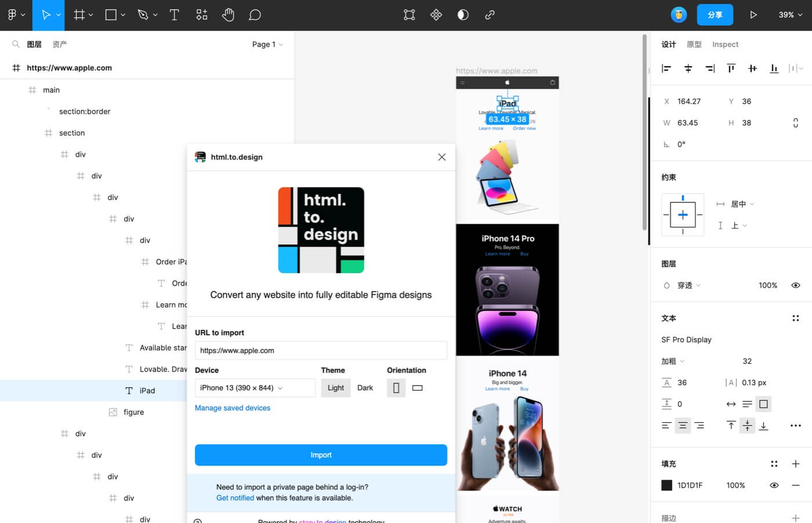Select the Move tool
Viewport: 812px width, 523px height.
pyautogui.click(x=46, y=15)
